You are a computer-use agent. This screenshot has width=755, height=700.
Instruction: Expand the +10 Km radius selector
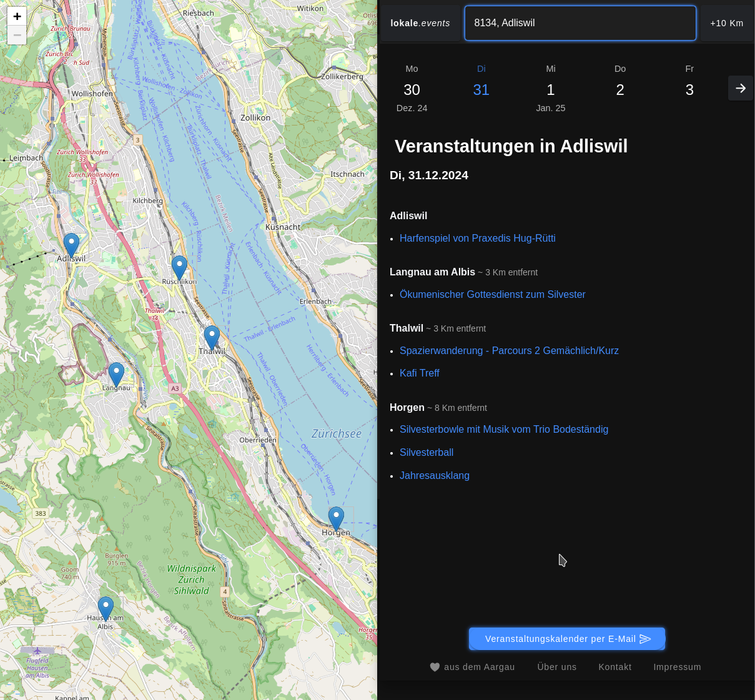pos(726,23)
